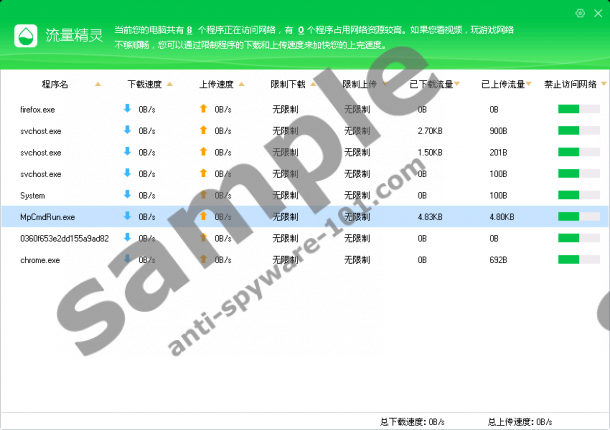Viewport: 610px width, 430px height.
Task: Click sort arrow beside 程序名 header
Action: pyautogui.click(x=97, y=85)
